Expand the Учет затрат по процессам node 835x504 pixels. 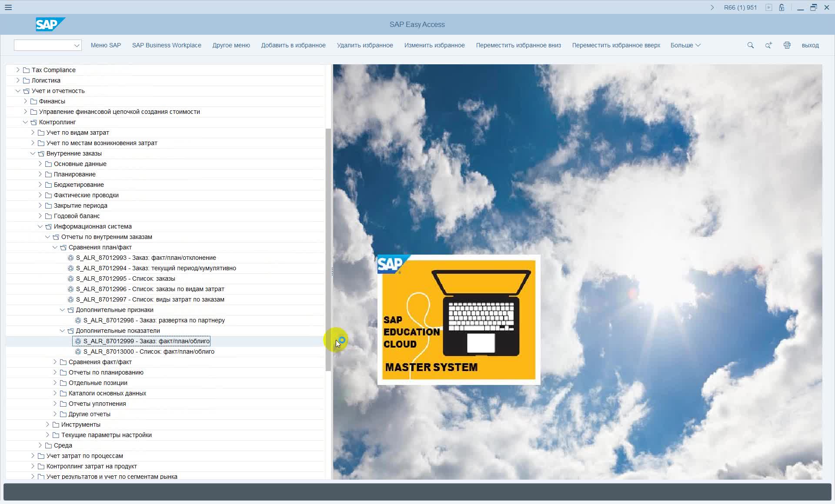point(33,456)
